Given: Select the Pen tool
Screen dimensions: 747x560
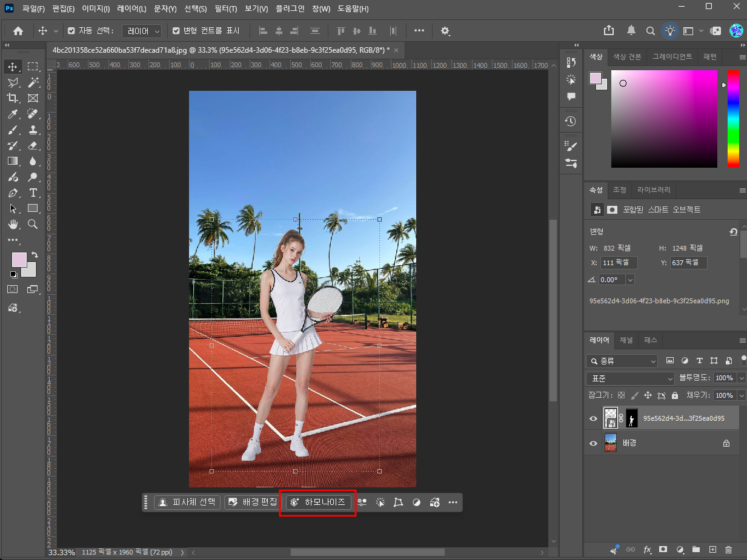Looking at the screenshot, I should 13,193.
